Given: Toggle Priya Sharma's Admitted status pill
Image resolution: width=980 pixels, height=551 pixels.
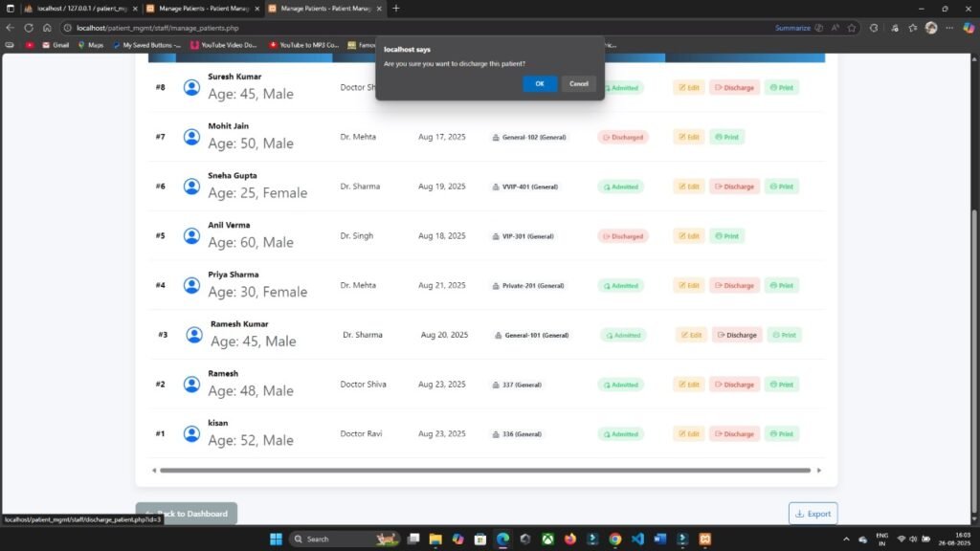Looking at the screenshot, I should [x=620, y=285].
